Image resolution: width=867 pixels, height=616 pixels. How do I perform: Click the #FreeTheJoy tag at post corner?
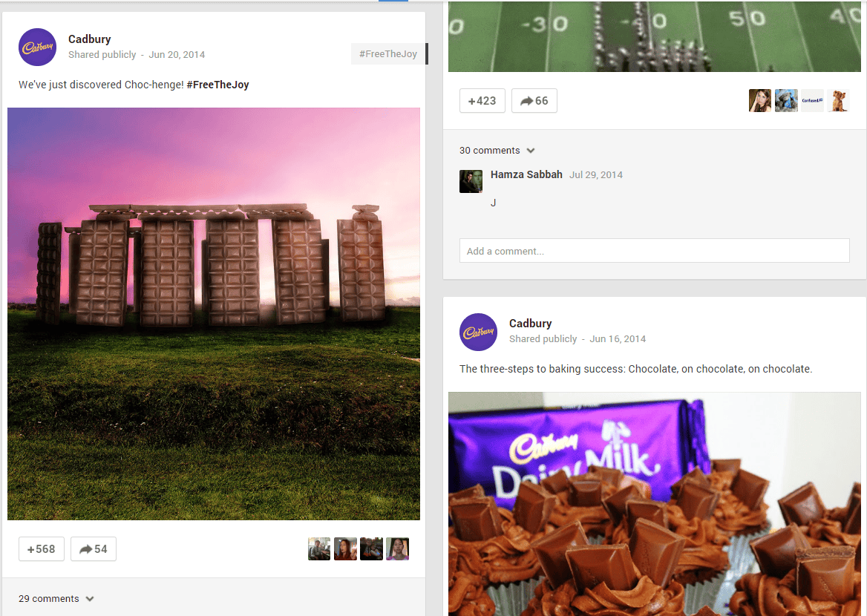click(388, 53)
